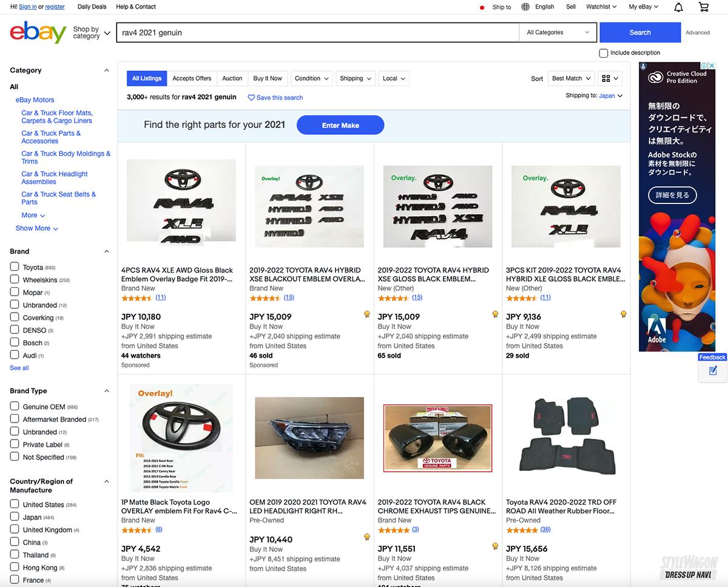Image resolution: width=728 pixels, height=587 pixels.
Task: Click the heart Save this search icon
Action: click(x=251, y=98)
